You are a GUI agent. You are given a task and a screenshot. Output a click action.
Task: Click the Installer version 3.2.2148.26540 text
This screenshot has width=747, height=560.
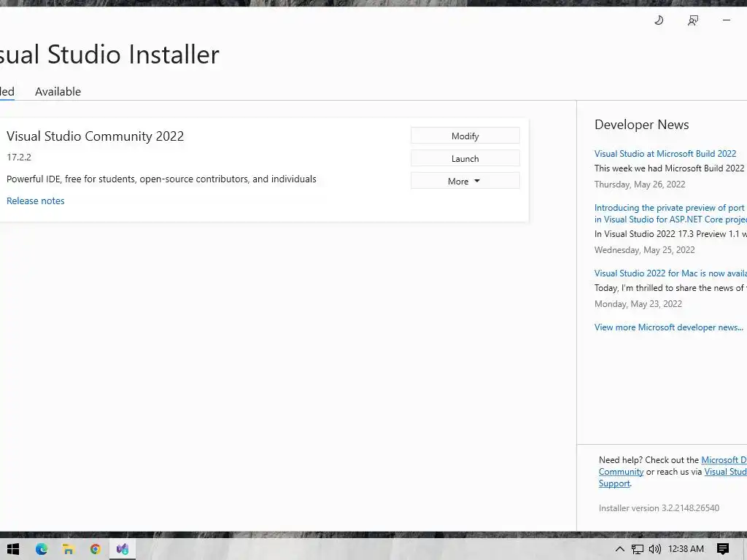[x=659, y=508]
